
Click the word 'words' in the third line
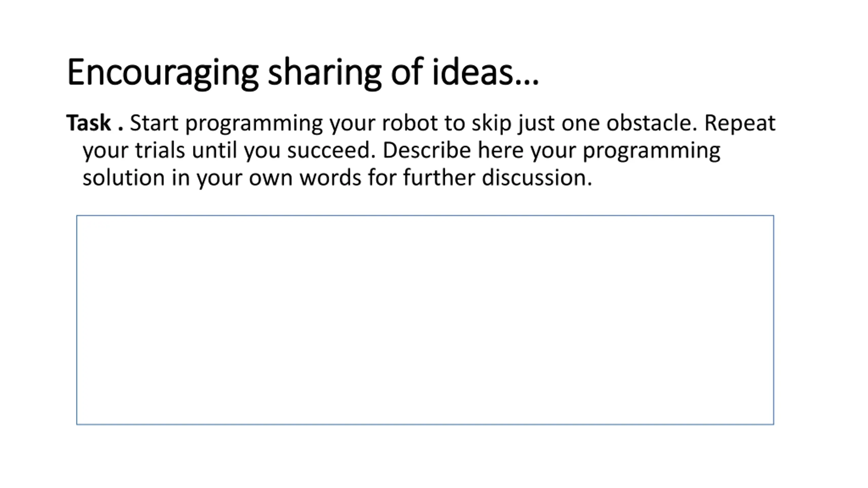point(330,177)
